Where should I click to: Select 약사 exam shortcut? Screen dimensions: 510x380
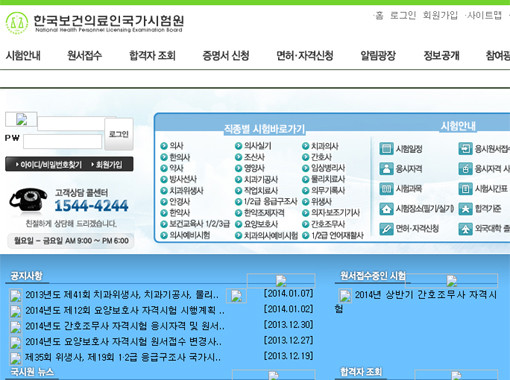pos(176,168)
